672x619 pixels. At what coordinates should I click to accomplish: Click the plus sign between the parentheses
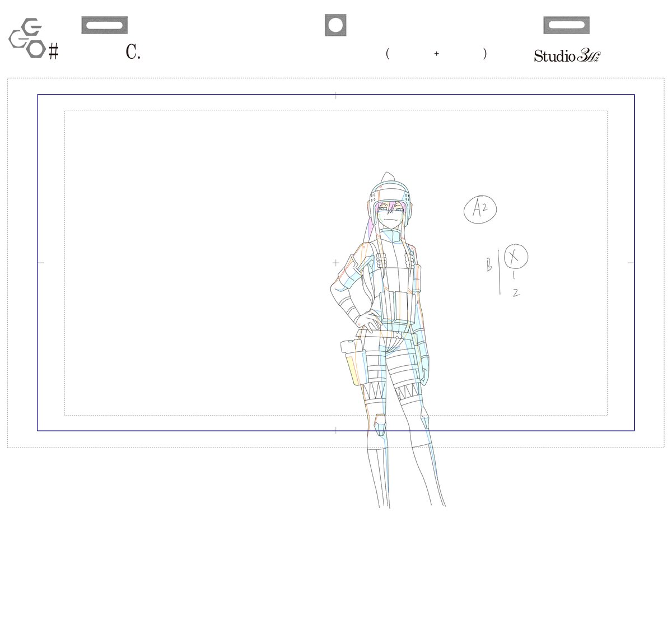point(436,54)
